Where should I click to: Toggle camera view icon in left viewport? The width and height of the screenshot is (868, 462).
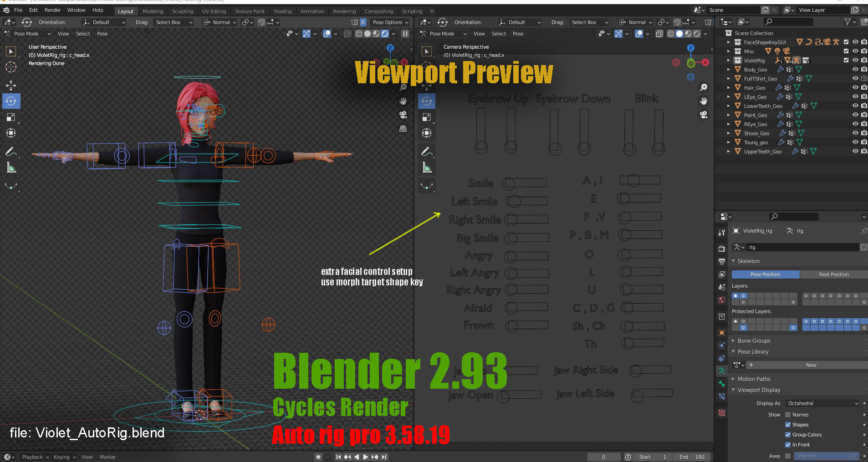click(x=403, y=115)
